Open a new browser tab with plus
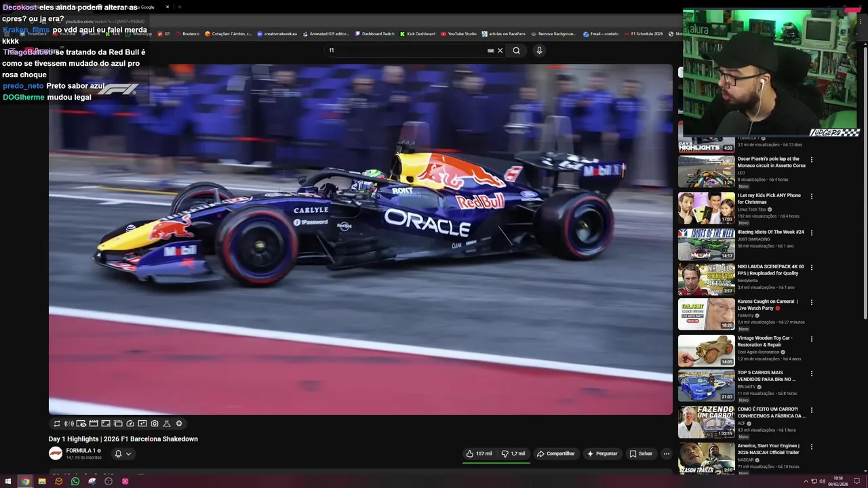Viewport: 868px width, 488px height. tap(180, 7)
